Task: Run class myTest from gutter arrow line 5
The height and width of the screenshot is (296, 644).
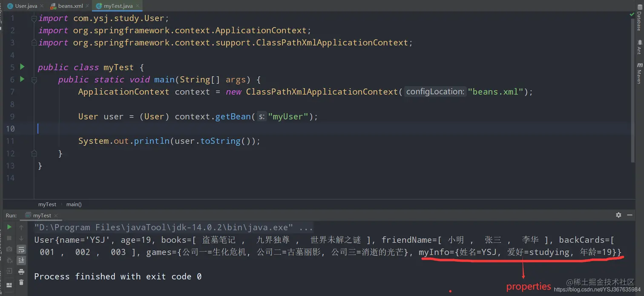Action: 22,67
